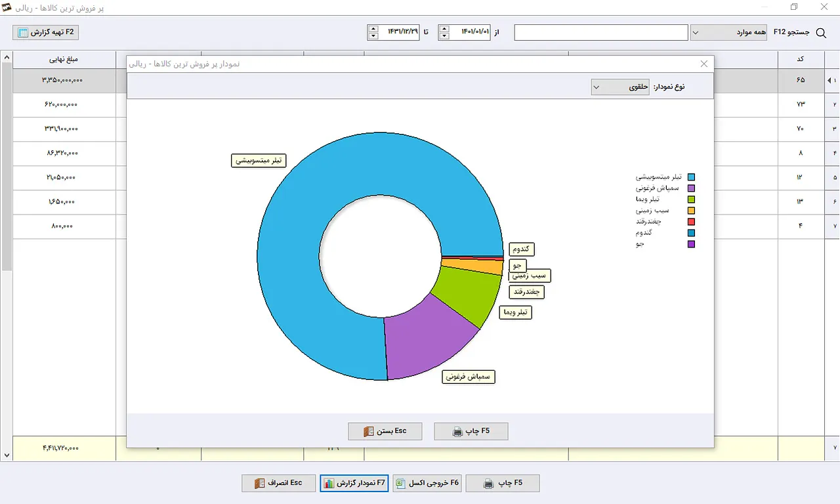Viewport: 840px width, 504px height.
Task: Increase the از start date with its up arrow
Action: 444,28
